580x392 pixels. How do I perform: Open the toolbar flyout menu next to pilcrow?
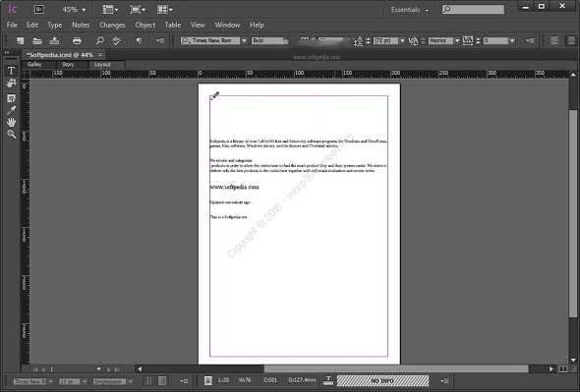tap(160, 40)
